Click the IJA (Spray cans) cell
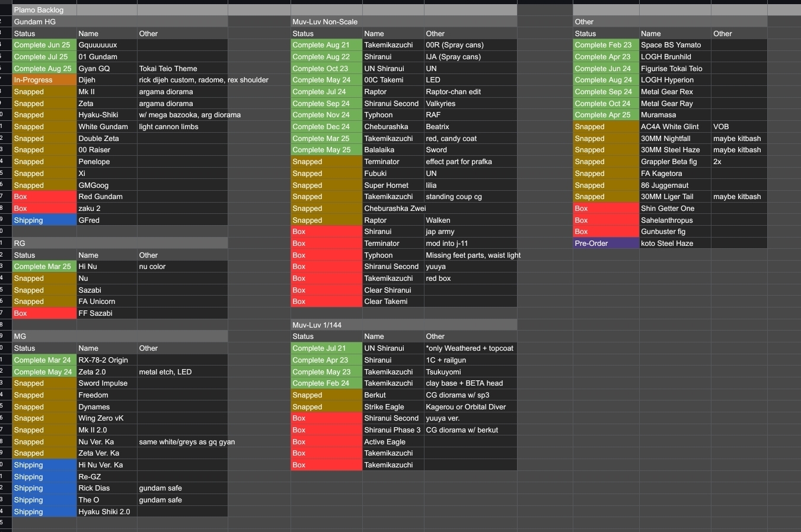Image resolution: width=801 pixels, height=532 pixels. (471, 57)
